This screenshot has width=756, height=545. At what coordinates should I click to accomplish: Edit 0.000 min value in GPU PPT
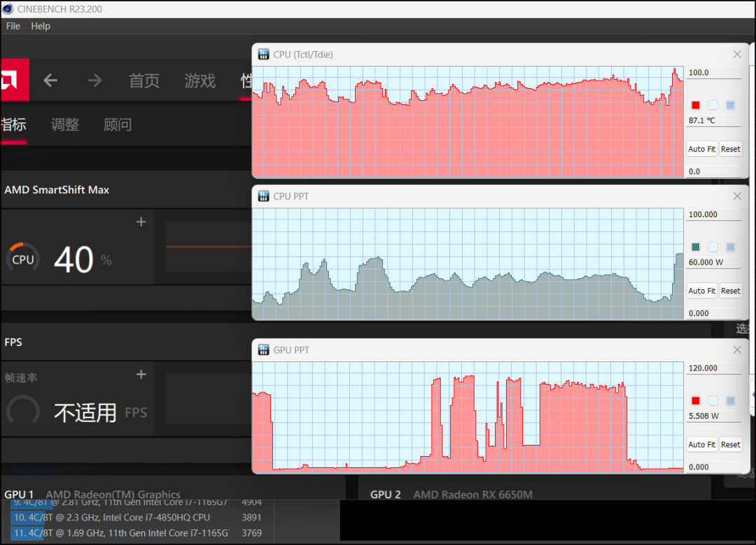click(x=713, y=467)
